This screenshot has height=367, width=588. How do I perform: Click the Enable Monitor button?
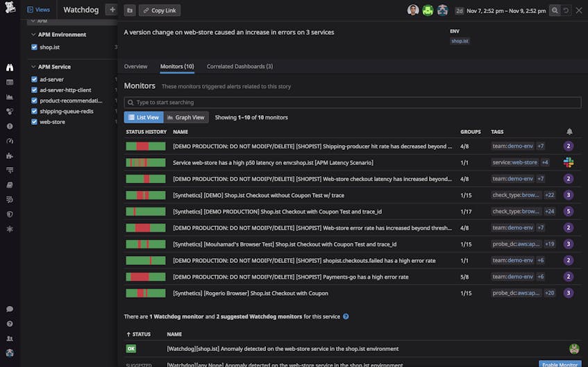(560, 364)
